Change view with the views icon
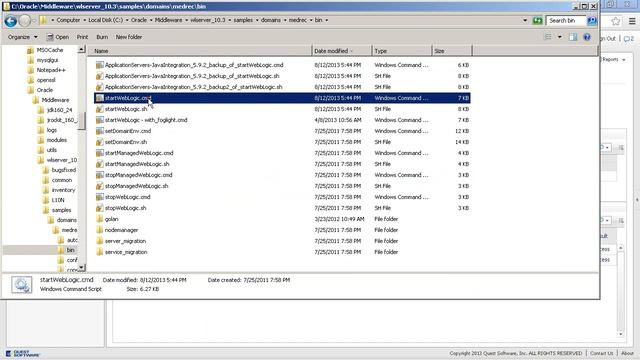Screen dimensions: 640x360 point(548,37)
